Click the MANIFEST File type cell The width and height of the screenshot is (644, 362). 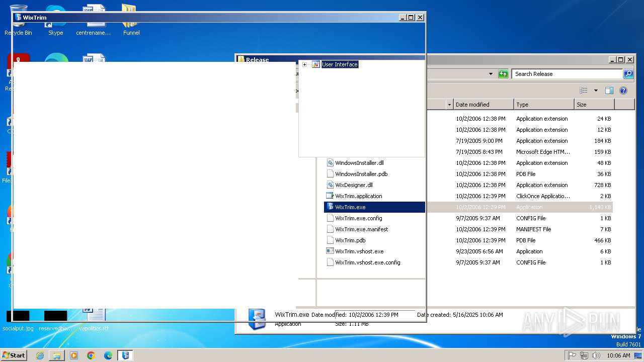pyautogui.click(x=534, y=229)
